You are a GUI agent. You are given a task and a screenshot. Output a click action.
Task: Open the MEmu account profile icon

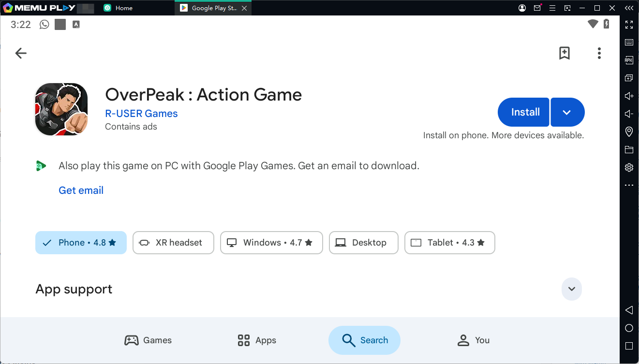click(522, 8)
